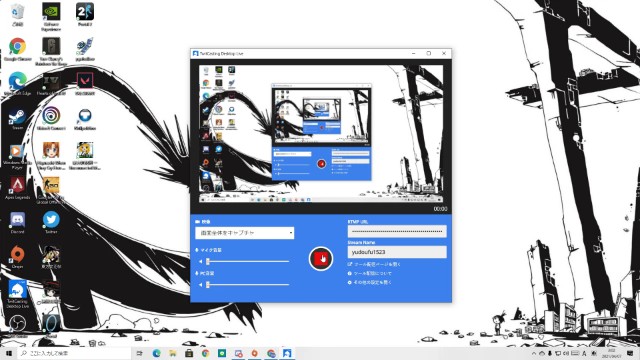Select the Apex Legends desktop icon
640x360 pixels.
click(x=18, y=188)
